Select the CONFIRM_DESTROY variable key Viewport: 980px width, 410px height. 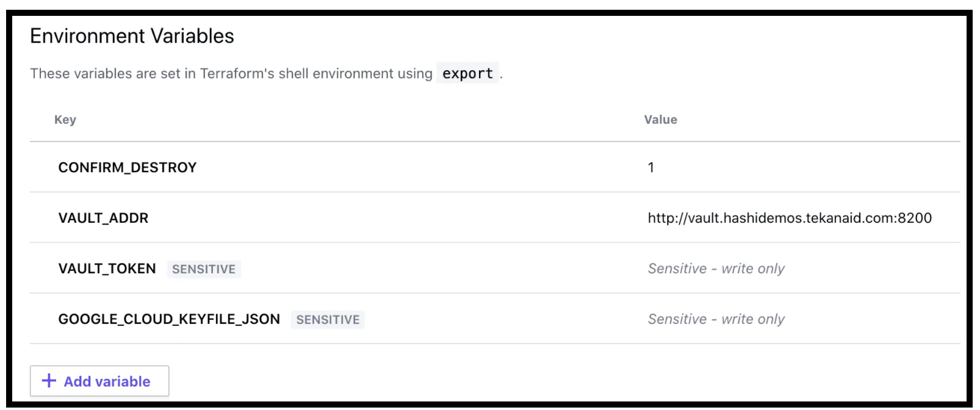(x=128, y=168)
